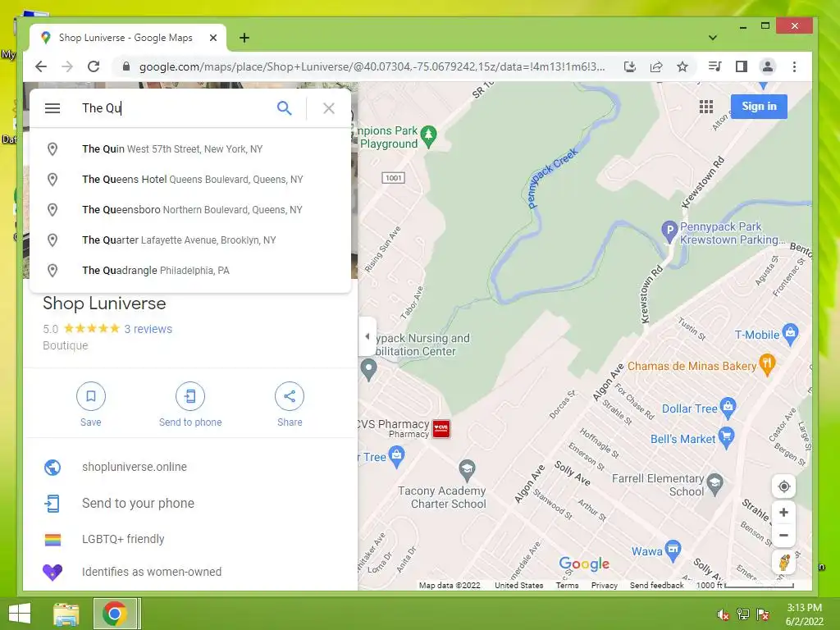Viewport: 840px width, 630px height.
Task: Open the 3 reviews link
Action: (148, 329)
